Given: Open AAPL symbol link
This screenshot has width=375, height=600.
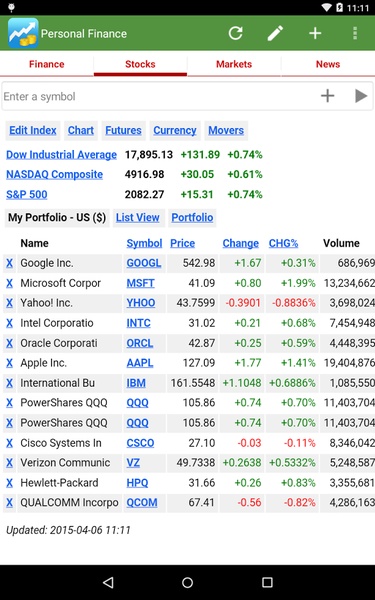Looking at the screenshot, I should 140,363.
